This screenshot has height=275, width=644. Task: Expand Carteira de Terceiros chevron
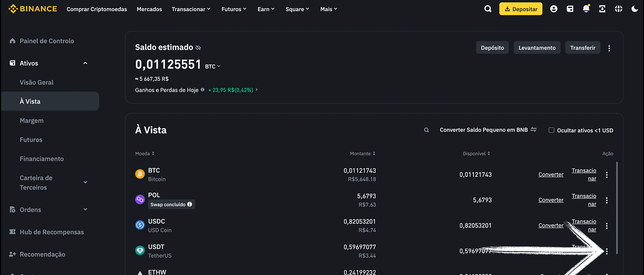click(85, 182)
